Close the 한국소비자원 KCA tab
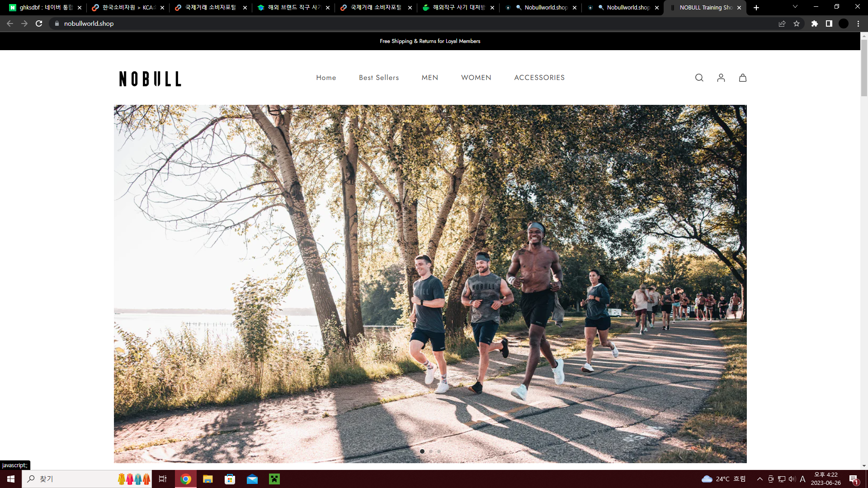 click(162, 8)
